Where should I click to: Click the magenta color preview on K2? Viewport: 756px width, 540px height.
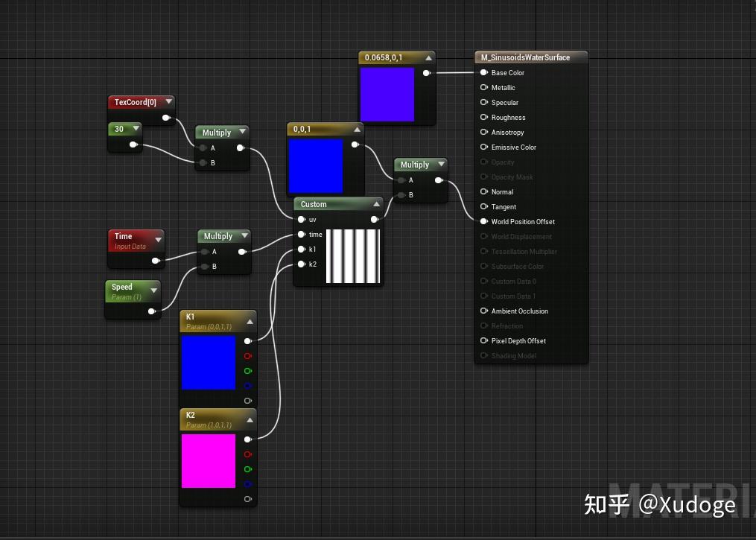click(x=209, y=462)
